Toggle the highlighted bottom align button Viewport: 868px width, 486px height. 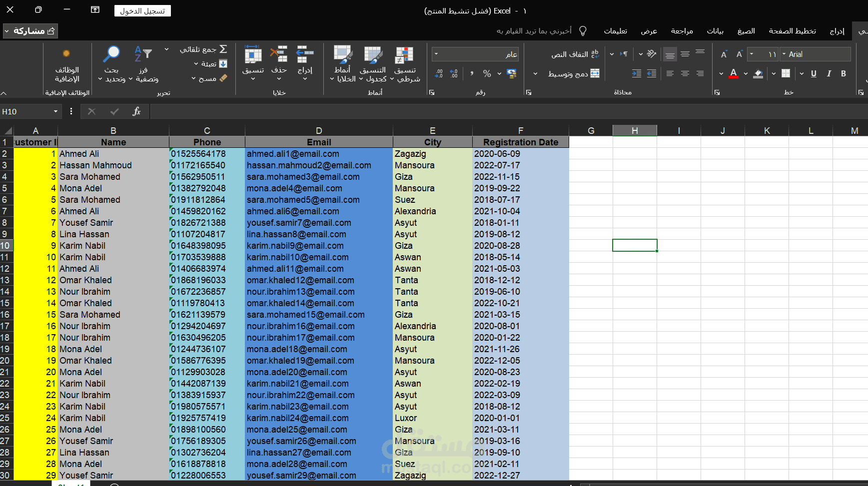[x=670, y=54]
